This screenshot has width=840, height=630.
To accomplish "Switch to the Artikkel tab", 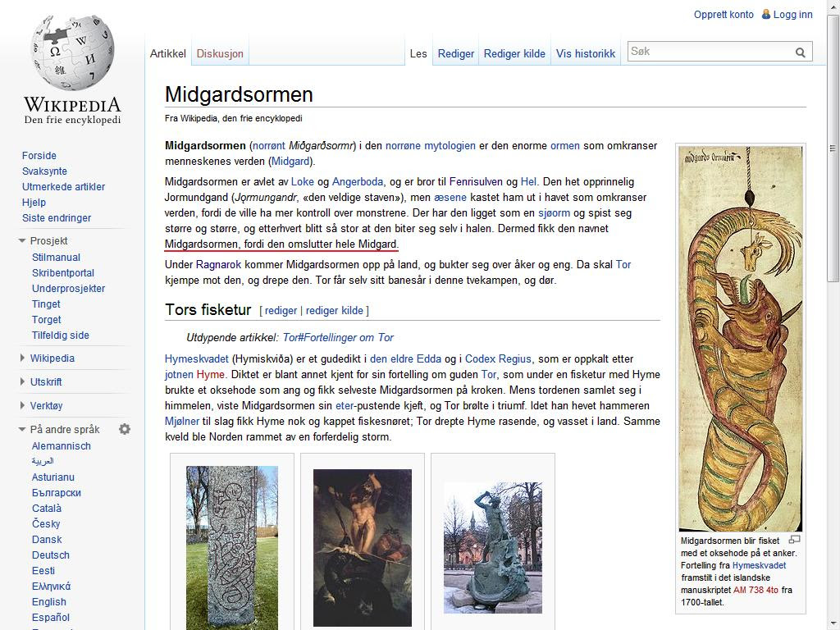I will [167, 53].
